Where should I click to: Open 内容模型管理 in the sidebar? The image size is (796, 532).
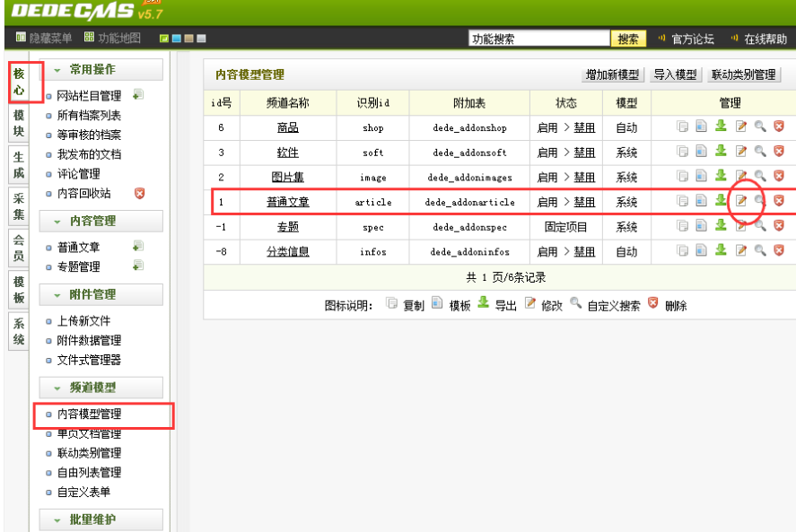click(x=90, y=414)
